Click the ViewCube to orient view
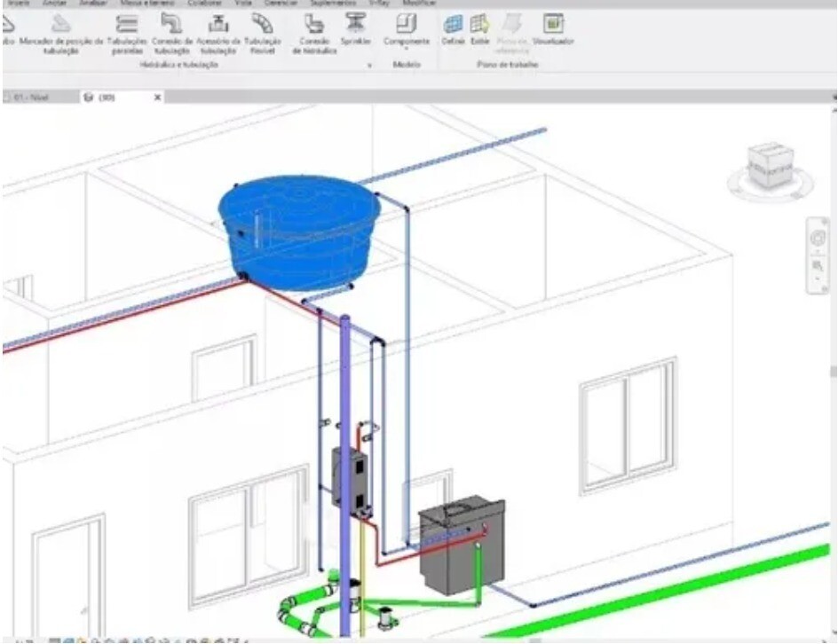The image size is (838, 644). tap(769, 165)
